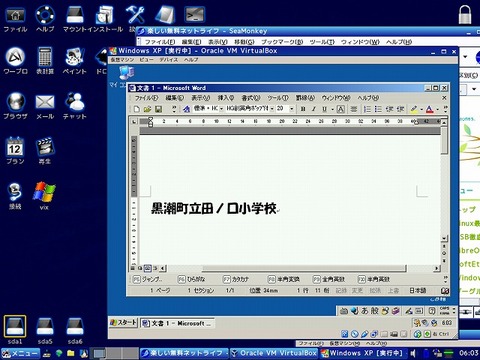Screen dimensions: 480x360
Task: Click the horizontal scrollbar in Word
Action: point(304,268)
